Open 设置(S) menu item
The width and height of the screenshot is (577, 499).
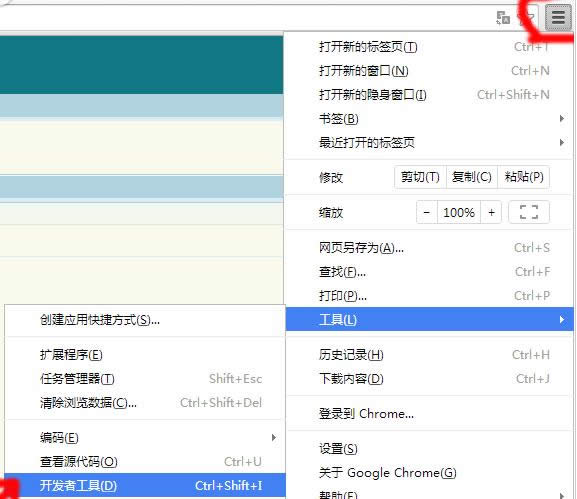click(x=429, y=449)
